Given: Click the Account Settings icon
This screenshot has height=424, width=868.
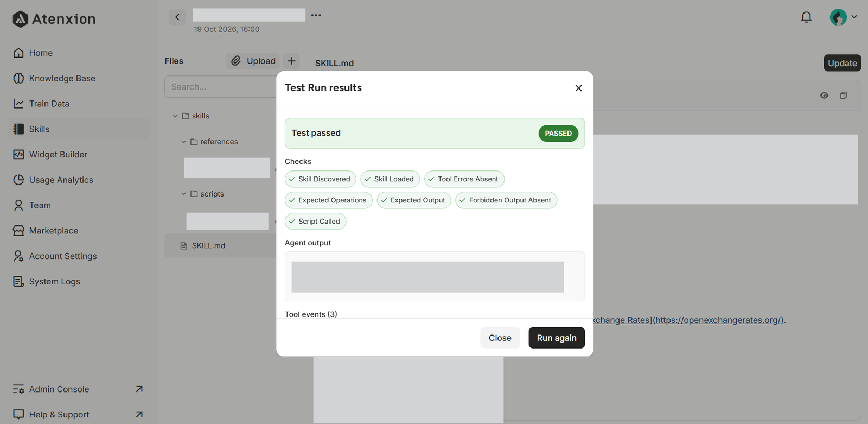Looking at the screenshot, I should coord(18,256).
